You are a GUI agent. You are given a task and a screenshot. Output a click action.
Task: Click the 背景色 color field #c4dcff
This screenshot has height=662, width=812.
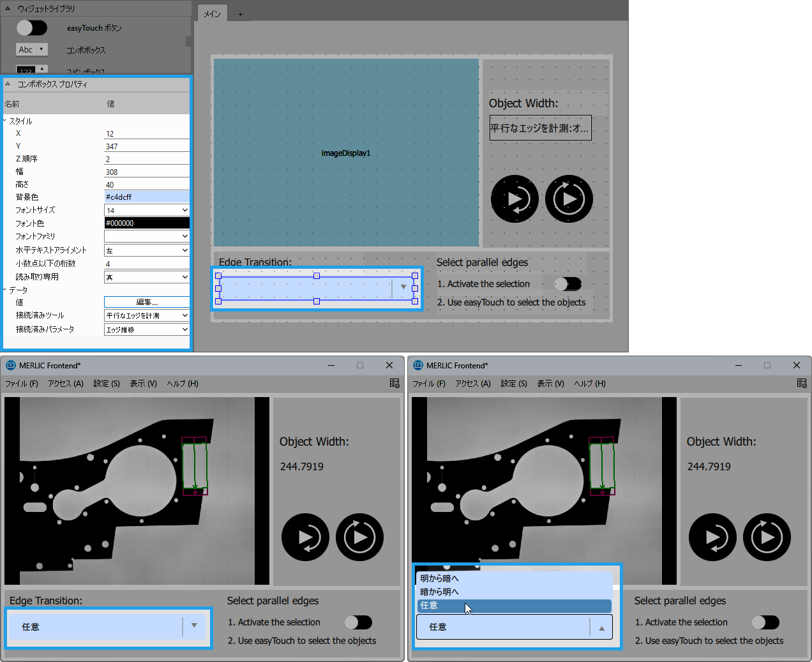pos(146,197)
